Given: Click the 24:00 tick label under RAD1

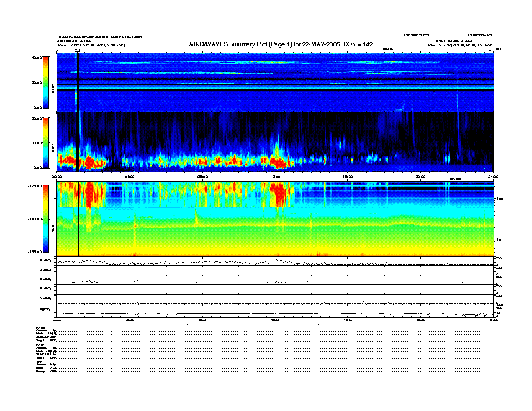Looking at the screenshot, I should point(493,177).
